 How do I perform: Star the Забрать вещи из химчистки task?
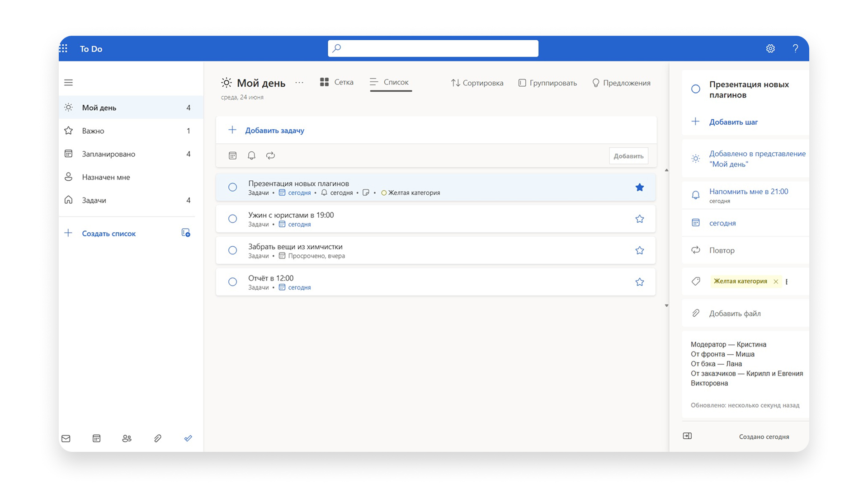(x=639, y=250)
